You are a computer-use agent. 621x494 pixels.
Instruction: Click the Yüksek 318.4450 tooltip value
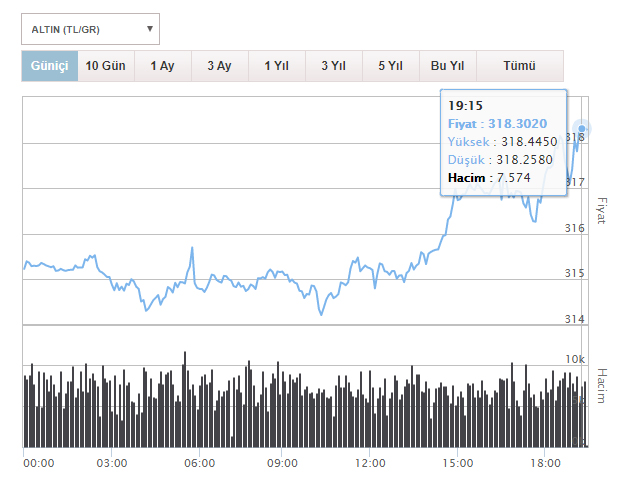(502, 141)
